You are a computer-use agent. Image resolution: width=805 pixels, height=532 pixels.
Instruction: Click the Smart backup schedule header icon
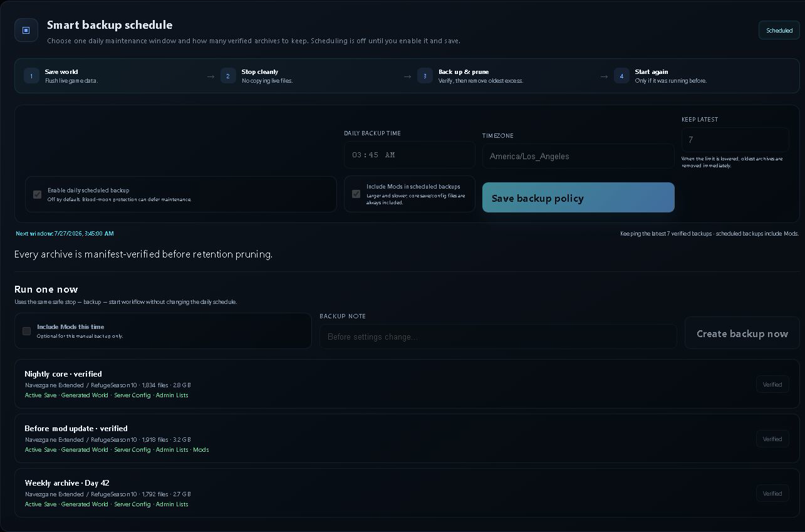(x=26, y=30)
